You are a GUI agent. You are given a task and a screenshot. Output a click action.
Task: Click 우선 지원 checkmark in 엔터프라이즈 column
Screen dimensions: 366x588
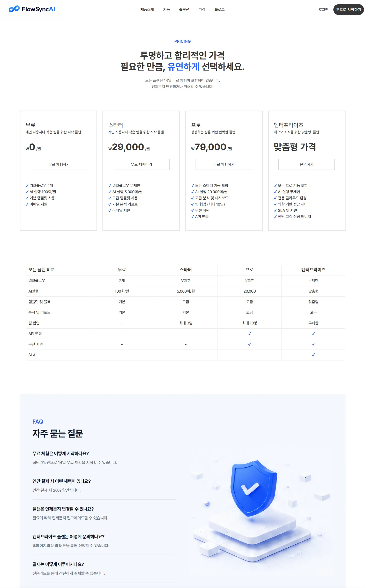click(313, 344)
